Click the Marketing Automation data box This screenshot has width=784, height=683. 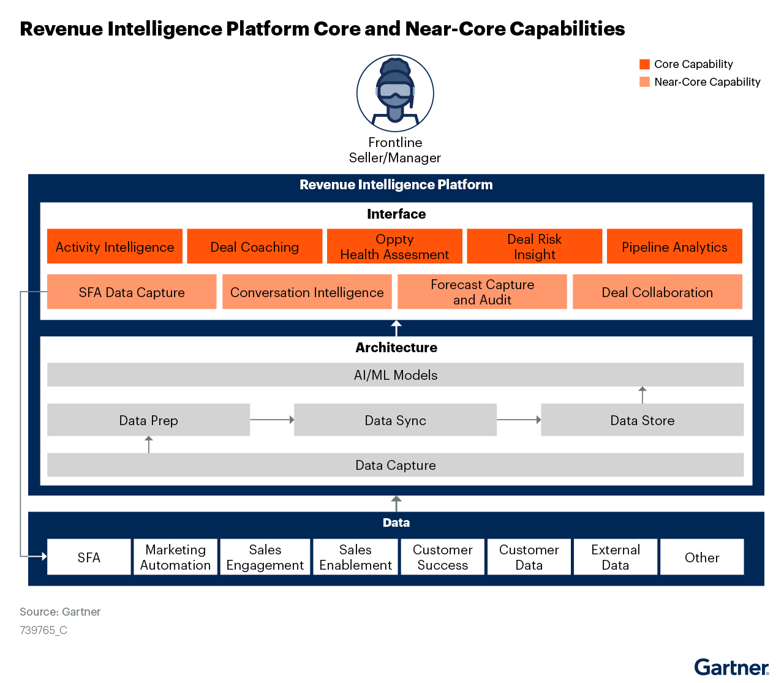[175, 557]
